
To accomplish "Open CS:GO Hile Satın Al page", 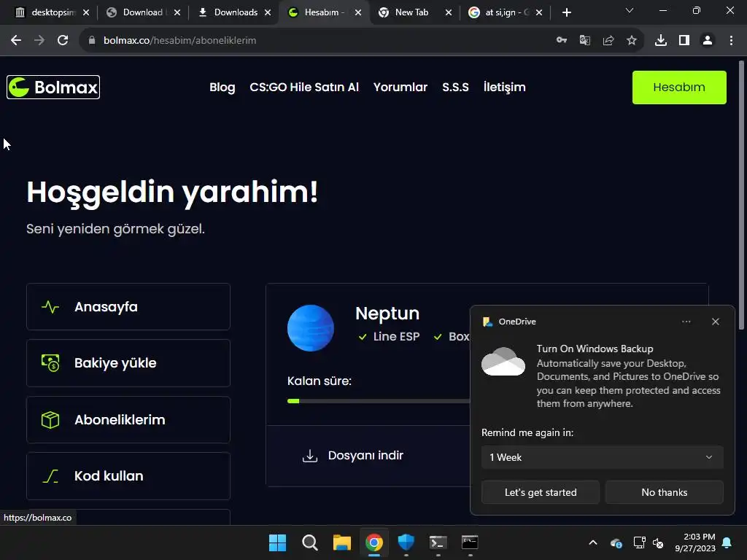I will (304, 87).
